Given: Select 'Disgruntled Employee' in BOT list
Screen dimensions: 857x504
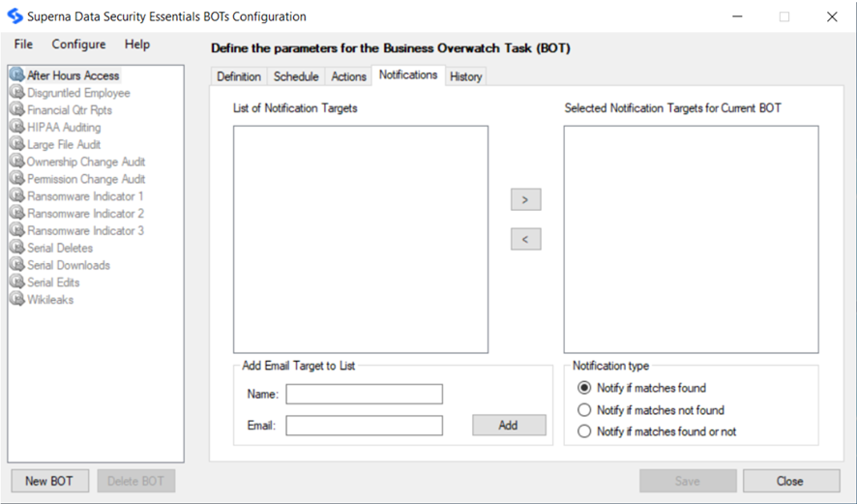Looking at the screenshot, I should 78,93.
